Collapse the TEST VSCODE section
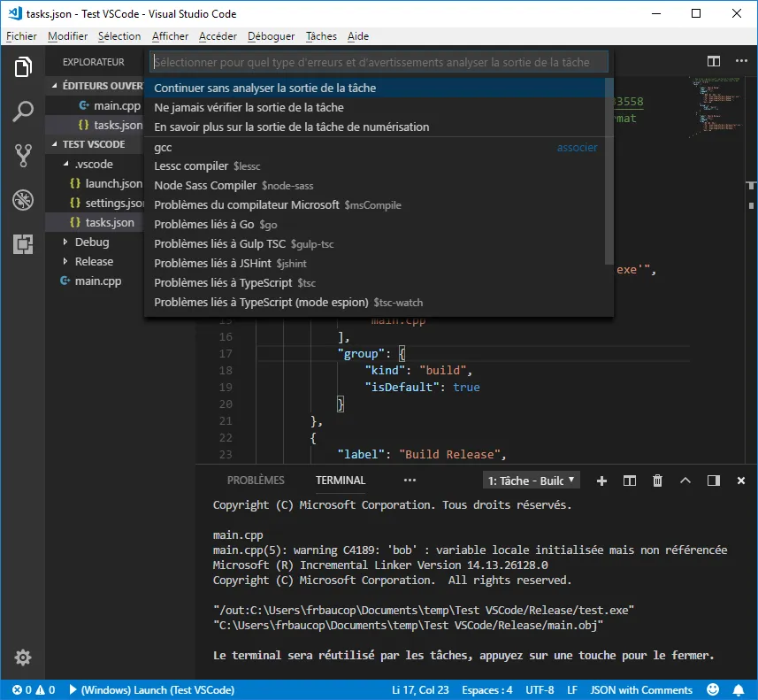Screen dimensions: 758x700 click(x=96, y=144)
